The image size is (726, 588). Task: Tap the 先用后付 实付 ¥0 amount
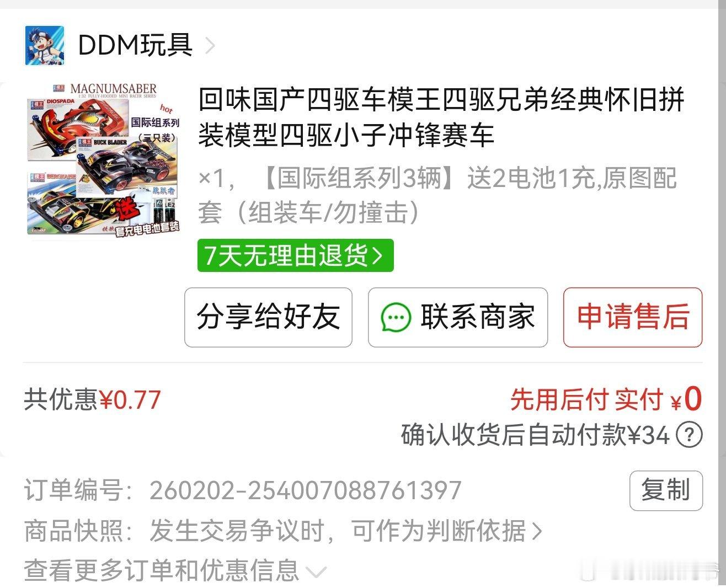coord(606,399)
